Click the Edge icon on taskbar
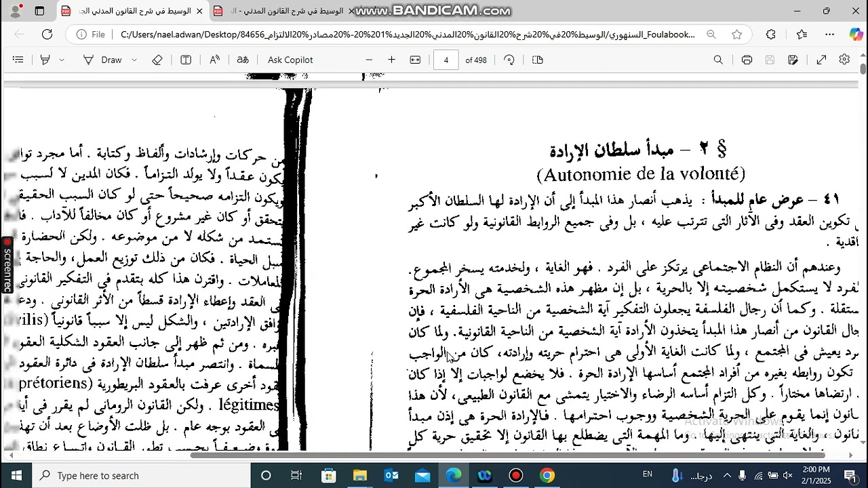The image size is (868, 488). coord(454,475)
